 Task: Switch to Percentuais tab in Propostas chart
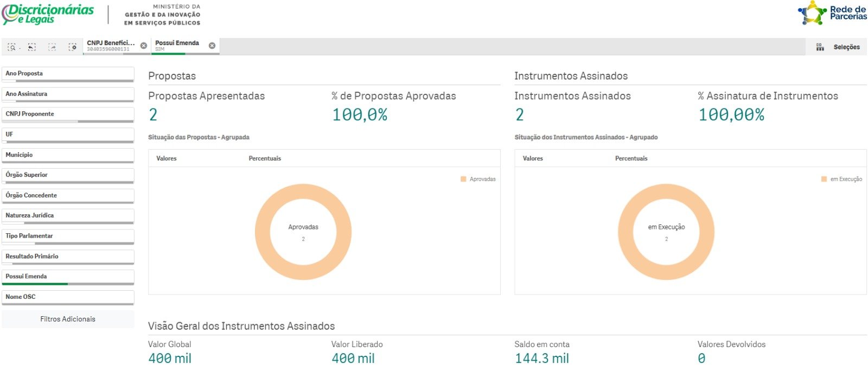[x=265, y=158]
